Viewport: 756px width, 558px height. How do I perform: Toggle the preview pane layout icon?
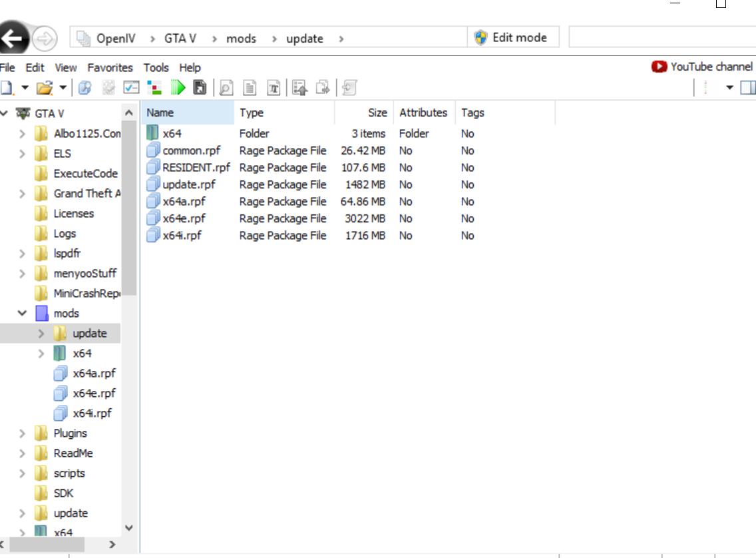coord(748,88)
